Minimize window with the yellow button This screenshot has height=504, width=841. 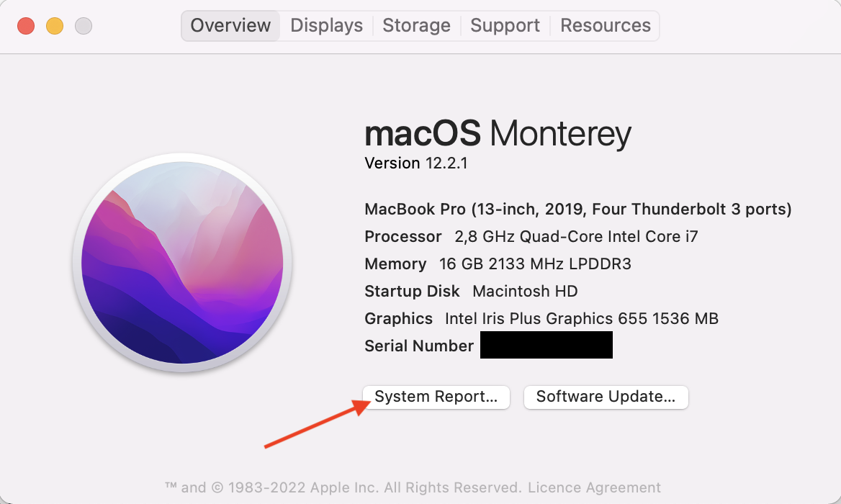point(55,26)
